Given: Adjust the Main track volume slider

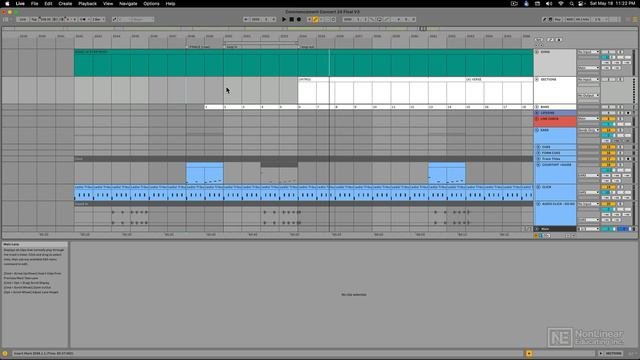Looking at the screenshot, I should [608, 229].
